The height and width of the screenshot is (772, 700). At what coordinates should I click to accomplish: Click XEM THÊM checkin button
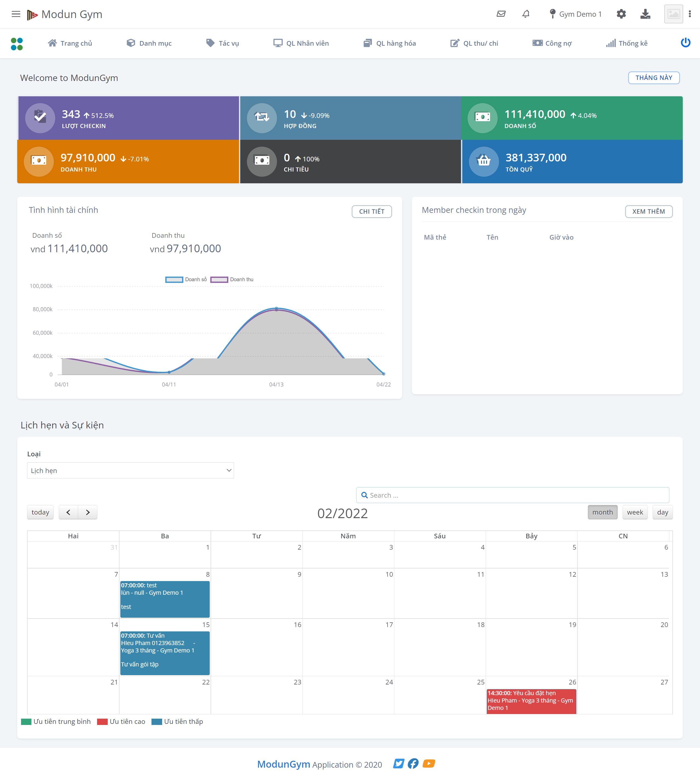point(649,211)
